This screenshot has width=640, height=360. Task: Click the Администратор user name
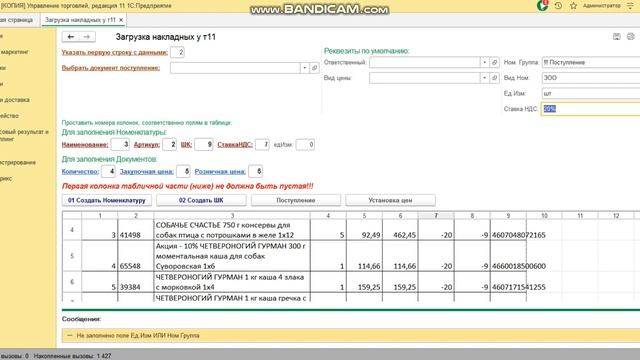[601, 6]
